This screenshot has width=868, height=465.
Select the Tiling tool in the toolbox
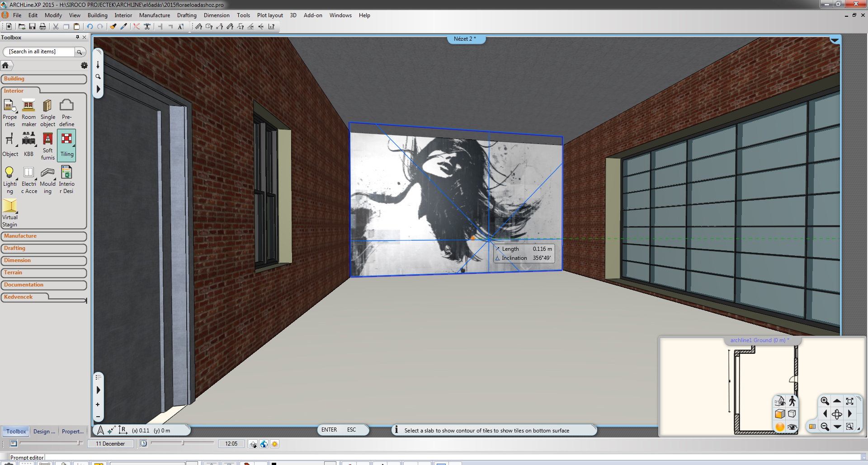tap(66, 146)
